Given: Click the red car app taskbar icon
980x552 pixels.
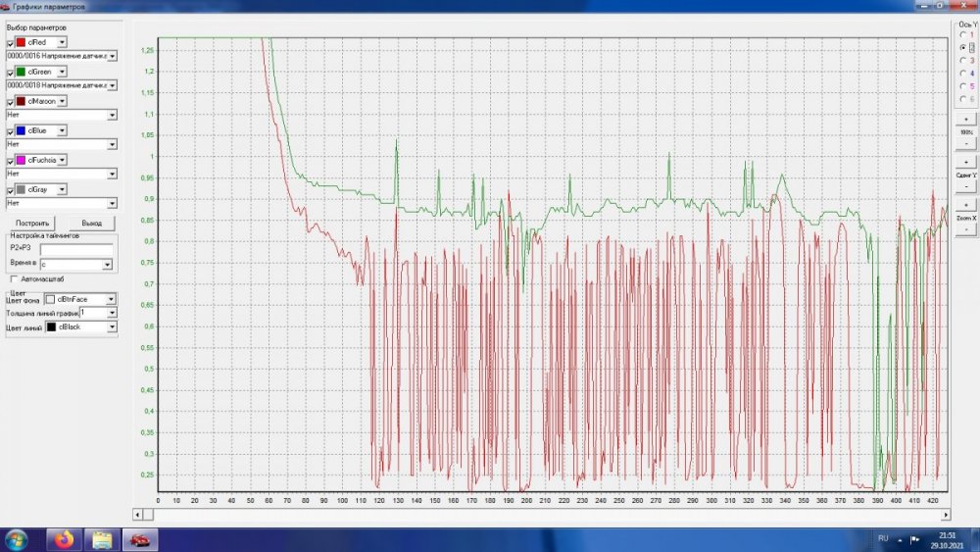Looking at the screenshot, I should coord(140,539).
